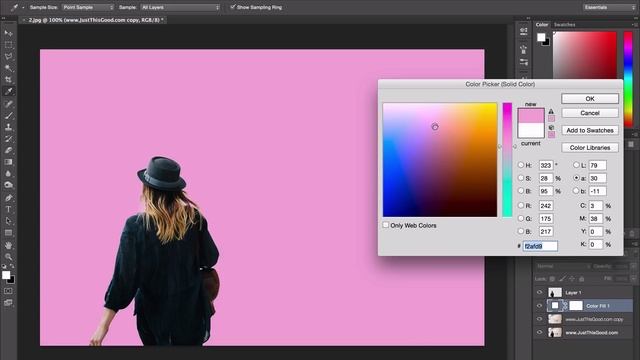This screenshot has width=640, height=360.
Task: Select the Eraser tool
Action: [x=8, y=150]
